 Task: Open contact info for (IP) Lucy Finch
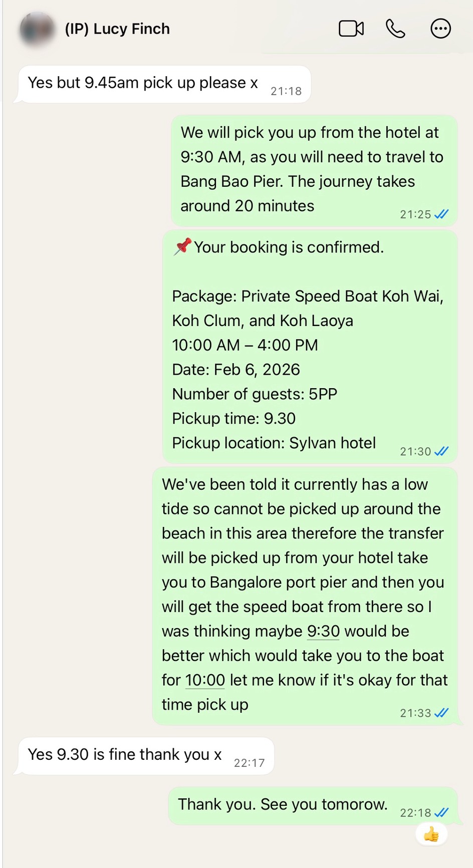(x=117, y=29)
